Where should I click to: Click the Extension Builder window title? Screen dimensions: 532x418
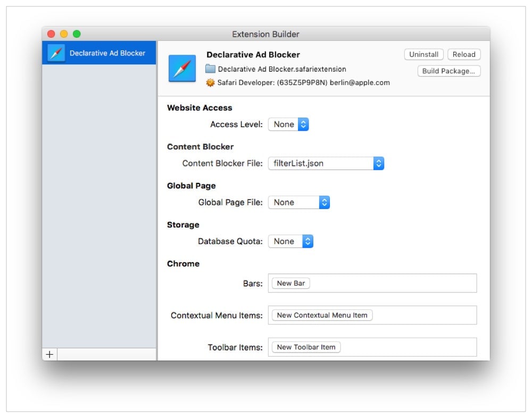tap(265, 34)
